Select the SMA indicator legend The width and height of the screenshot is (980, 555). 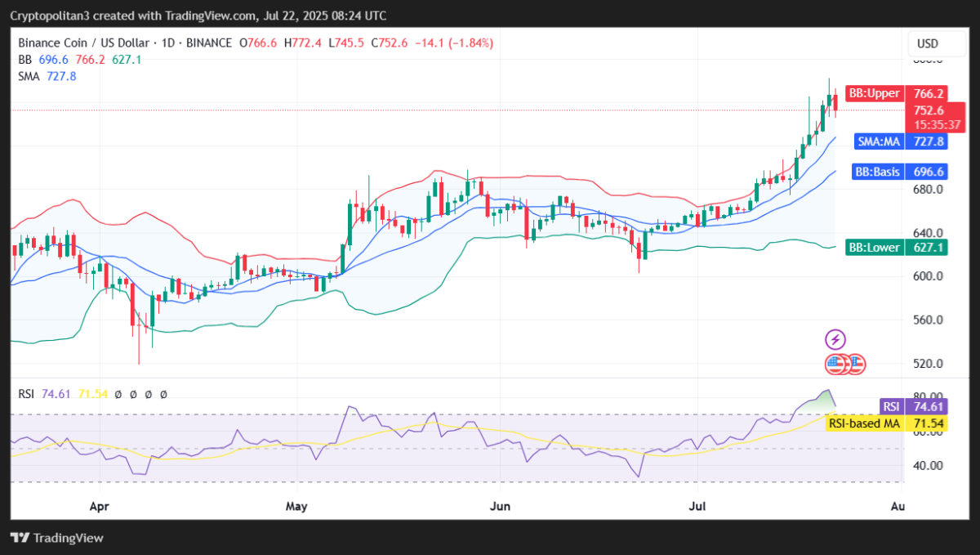click(x=30, y=76)
